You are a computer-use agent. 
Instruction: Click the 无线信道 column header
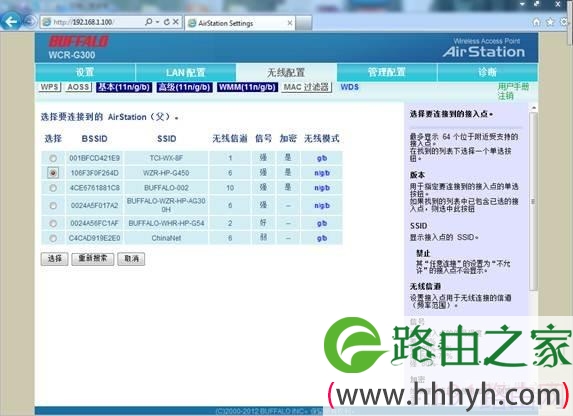pyautogui.click(x=230, y=139)
